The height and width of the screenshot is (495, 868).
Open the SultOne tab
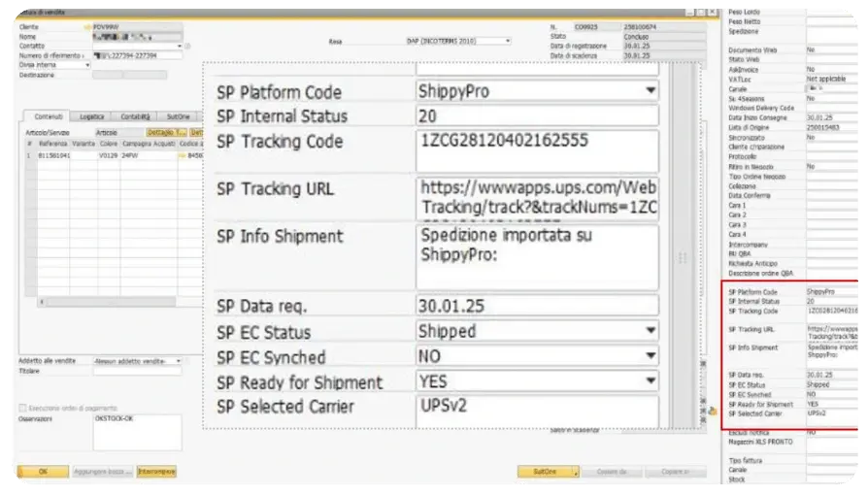[178, 116]
